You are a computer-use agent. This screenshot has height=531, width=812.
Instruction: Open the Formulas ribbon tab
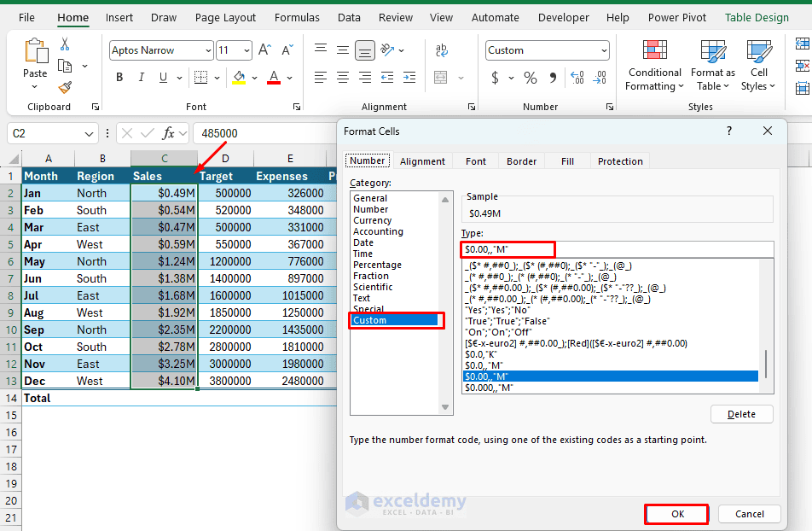point(297,18)
